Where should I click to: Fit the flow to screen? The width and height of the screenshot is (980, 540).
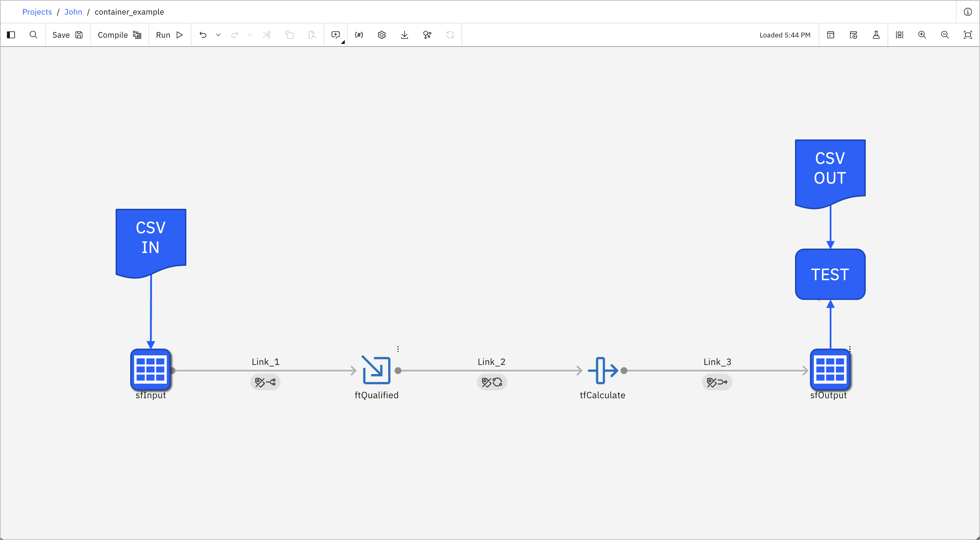[x=967, y=35]
